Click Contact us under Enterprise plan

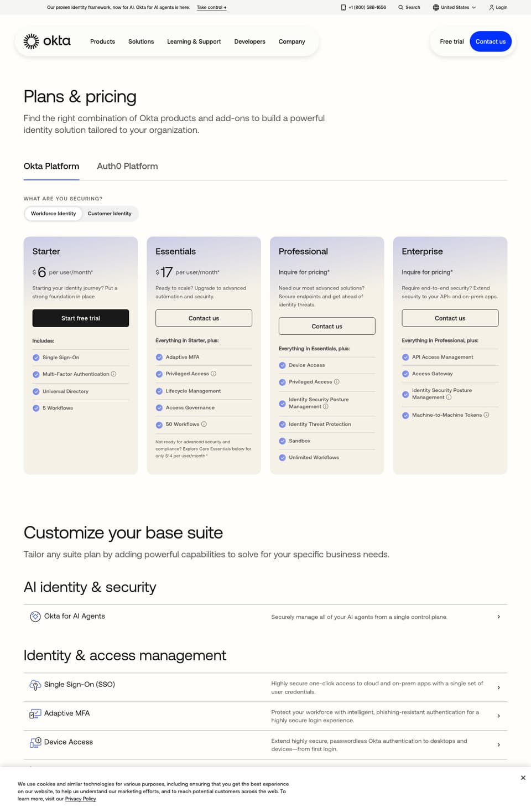coord(450,318)
